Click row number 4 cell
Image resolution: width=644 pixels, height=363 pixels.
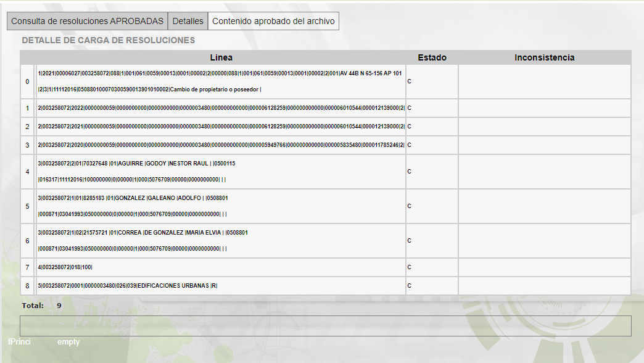point(28,172)
